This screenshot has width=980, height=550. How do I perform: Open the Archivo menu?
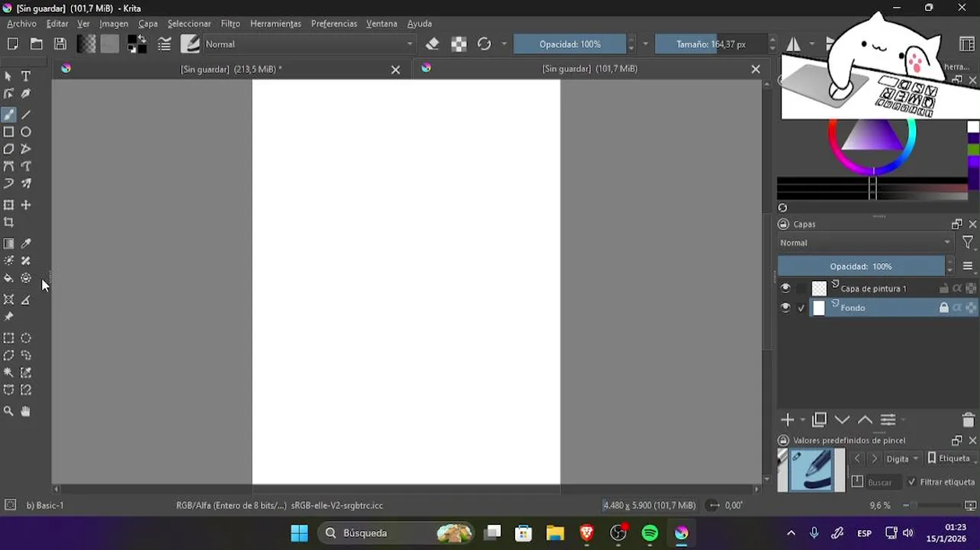(x=21, y=24)
